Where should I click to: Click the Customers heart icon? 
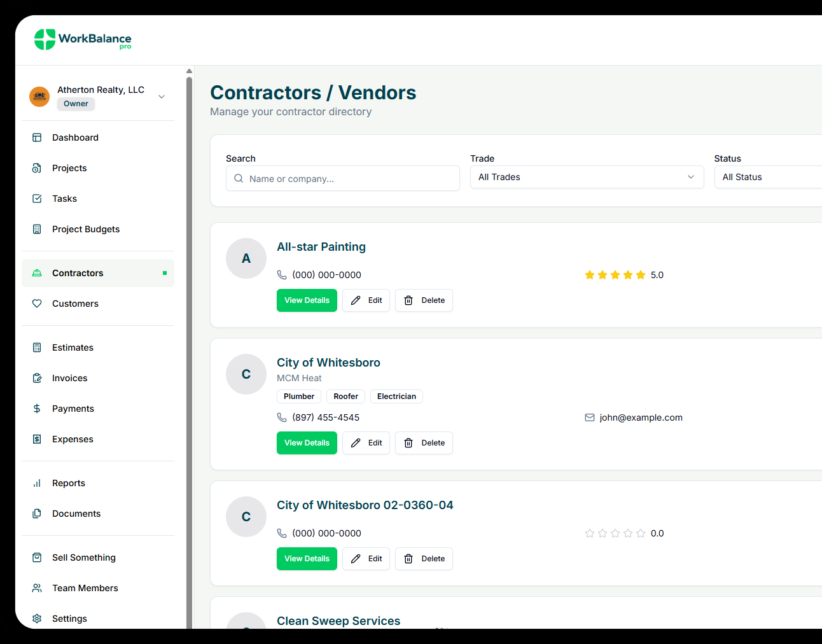click(x=37, y=304)
